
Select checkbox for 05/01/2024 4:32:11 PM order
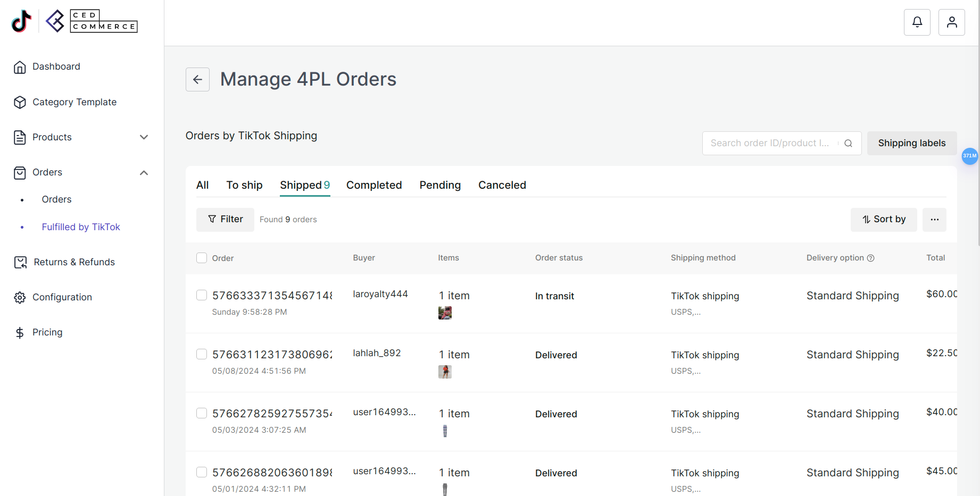coord(202,472)
